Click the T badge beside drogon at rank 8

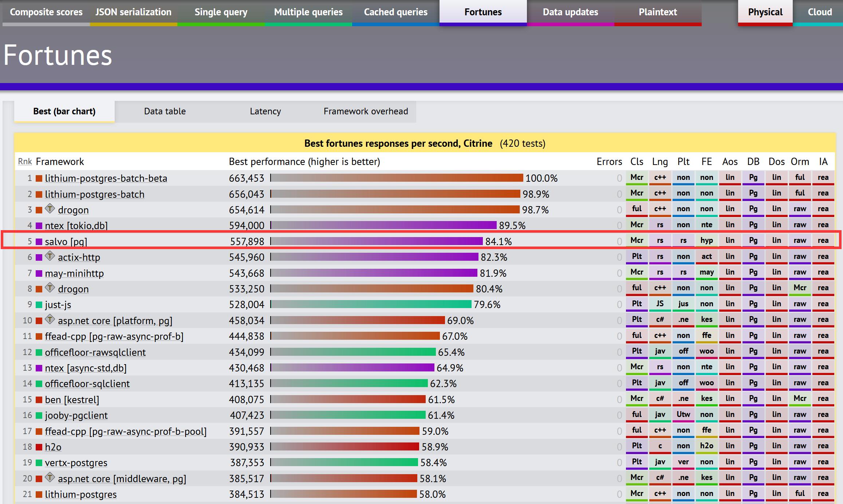50,288
